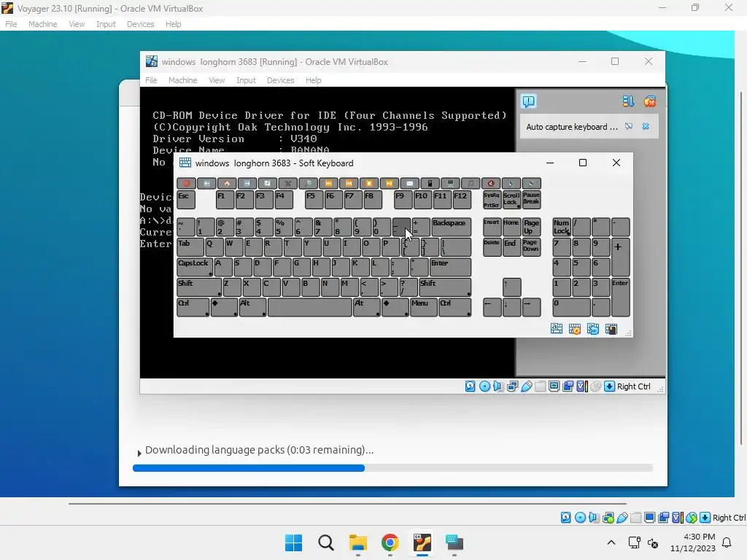Toggle the Num Lock key
747x560 pixels.
(x=562, y=227)
